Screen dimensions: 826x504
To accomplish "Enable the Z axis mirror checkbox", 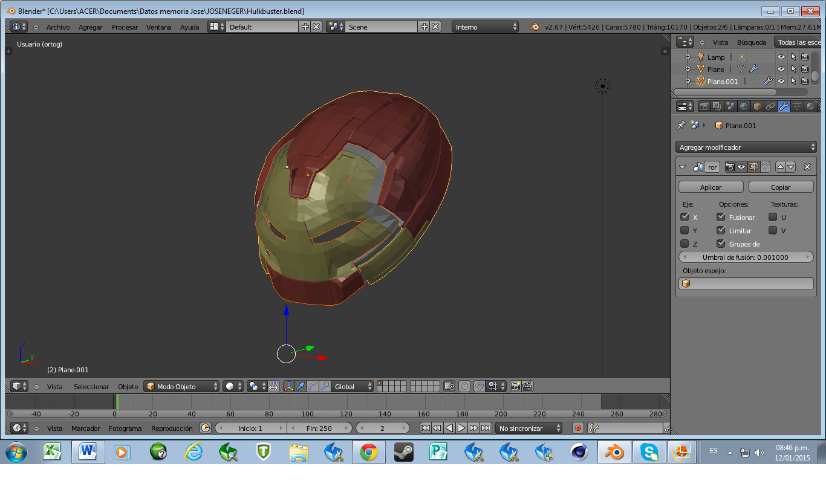I will pos(685,244).
